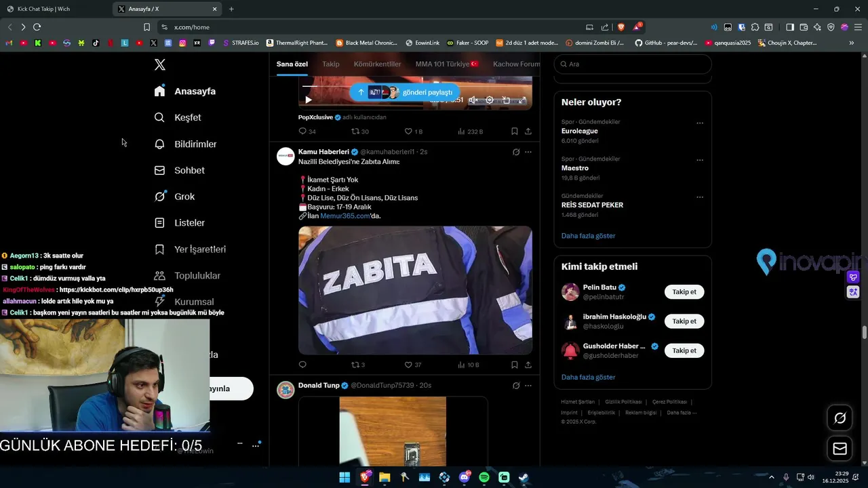Viewport: 868px width, 488px height.
Task: Switch to Kömürkentliler tab
Action: (x=377, y=64)
